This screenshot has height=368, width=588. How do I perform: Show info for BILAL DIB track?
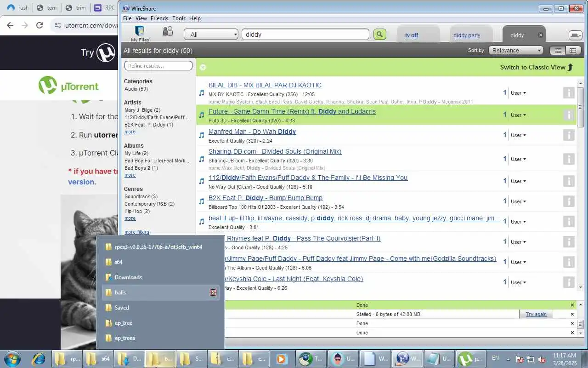click(569, 93)
